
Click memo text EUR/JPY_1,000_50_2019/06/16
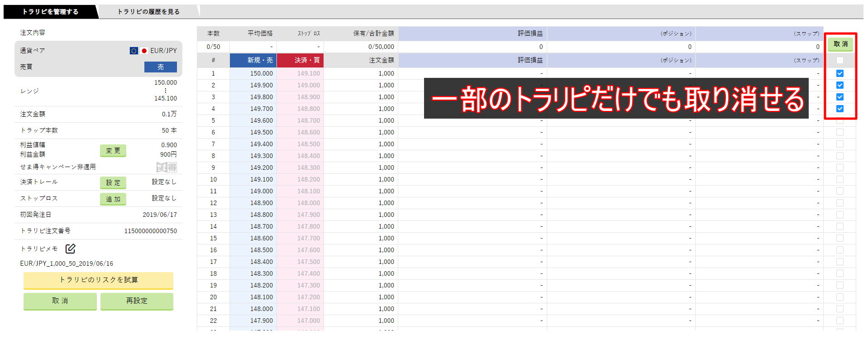[x=67, y=263]
